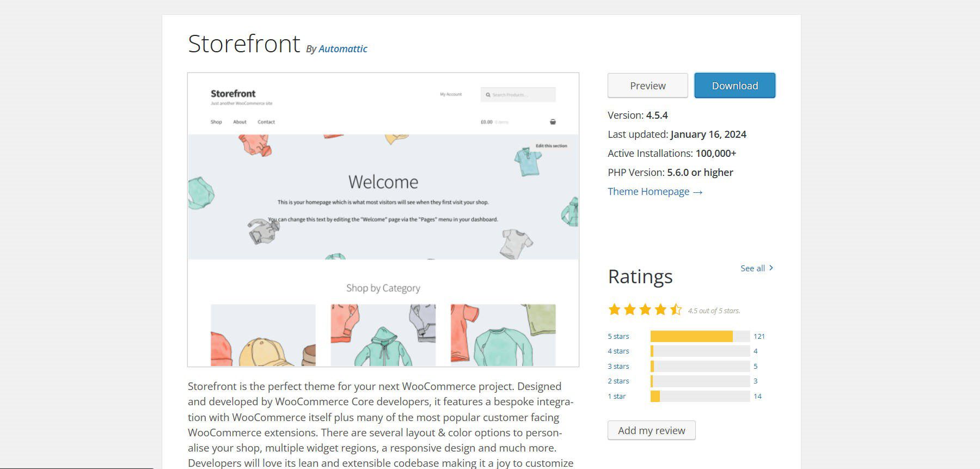Click the first gold rating star

[x=614, y=309]
